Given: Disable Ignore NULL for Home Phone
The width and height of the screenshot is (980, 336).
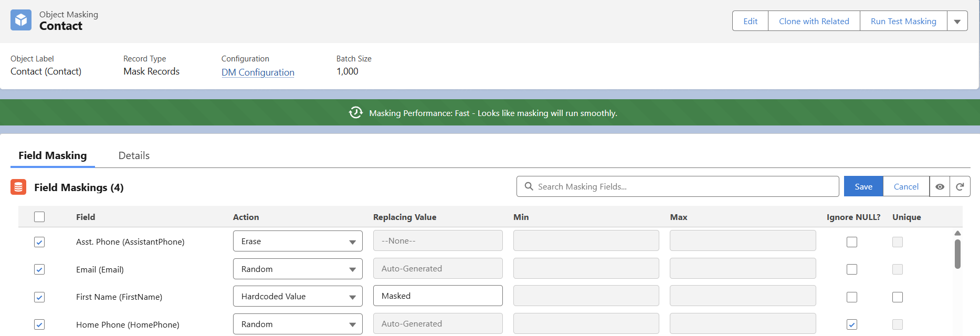Looking at the screenshot, I should tap(851, 324).
